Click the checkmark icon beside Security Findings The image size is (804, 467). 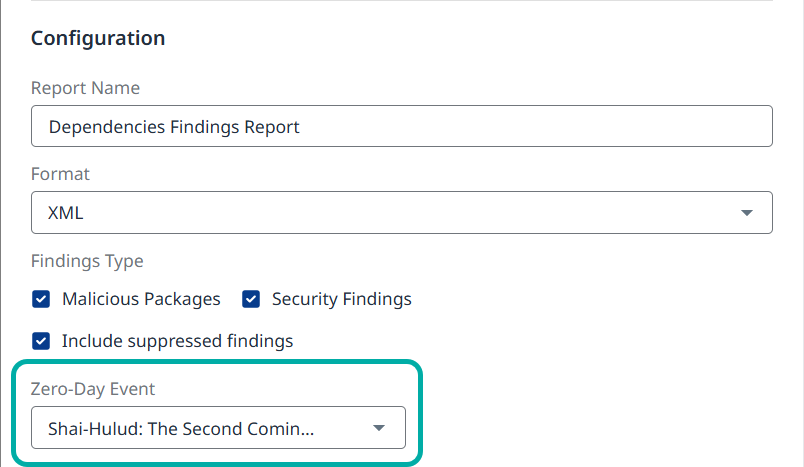[251, 299]
